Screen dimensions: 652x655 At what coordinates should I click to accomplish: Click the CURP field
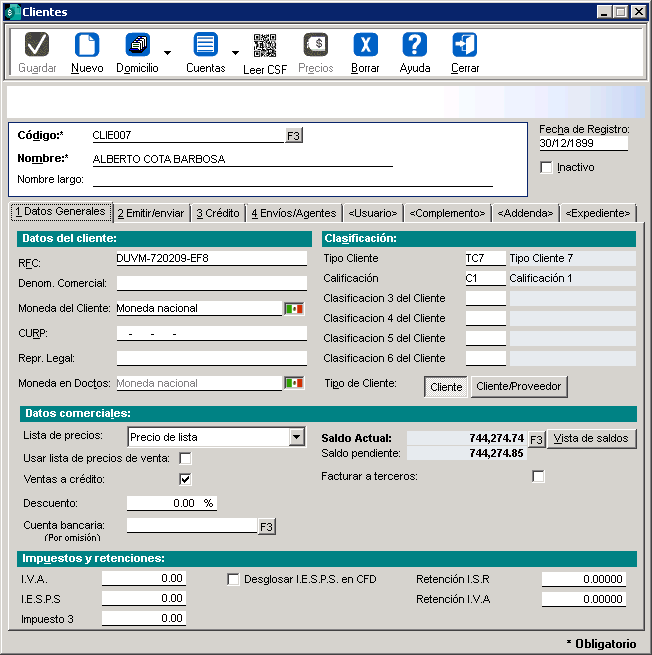pos(212,333)
